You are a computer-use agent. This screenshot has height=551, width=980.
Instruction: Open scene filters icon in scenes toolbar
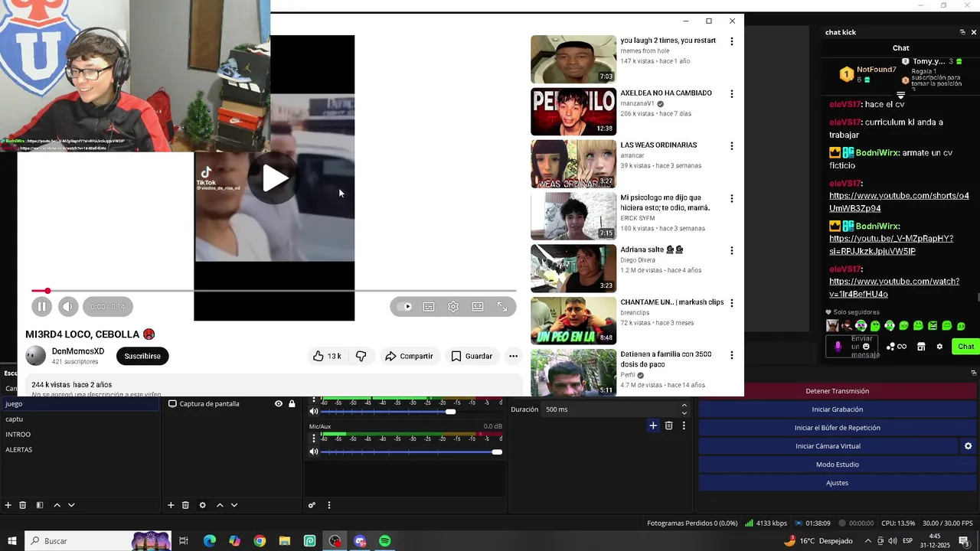coord(39,505)
